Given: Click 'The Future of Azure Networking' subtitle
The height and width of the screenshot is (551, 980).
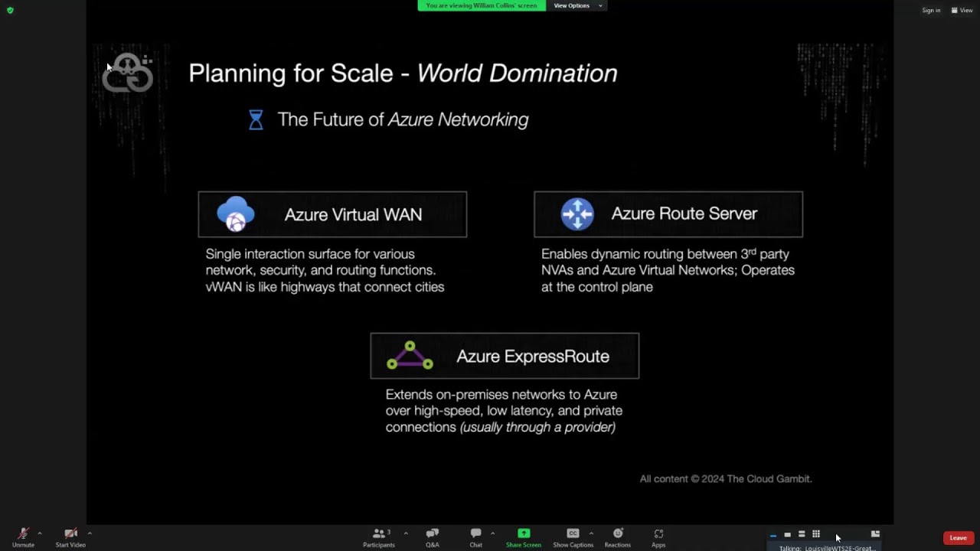Looking at the screenshot, I should tap(403, 120).
